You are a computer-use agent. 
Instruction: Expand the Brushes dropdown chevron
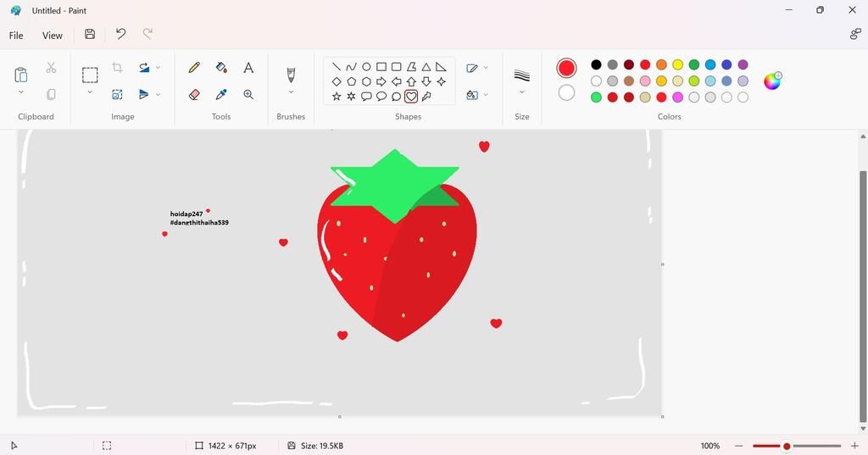(291, 92)
